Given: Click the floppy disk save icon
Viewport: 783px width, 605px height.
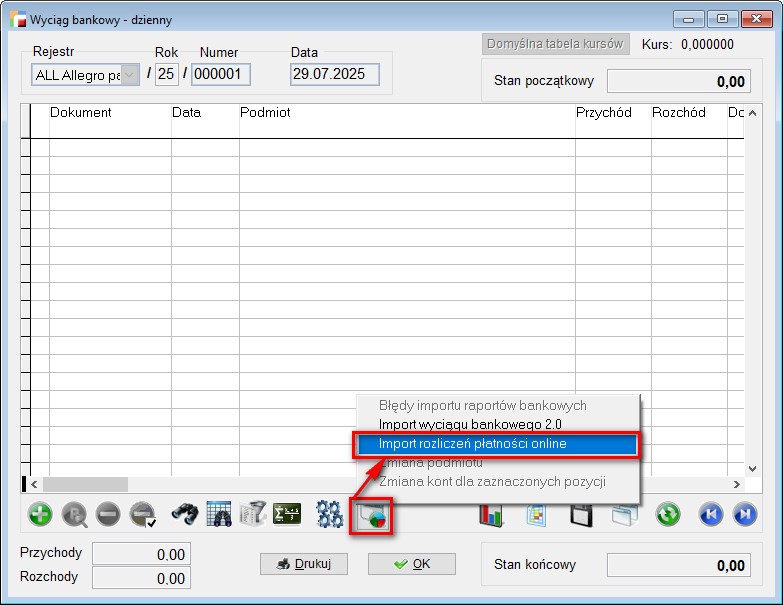Looking at the screenshot, I should 582,515.
